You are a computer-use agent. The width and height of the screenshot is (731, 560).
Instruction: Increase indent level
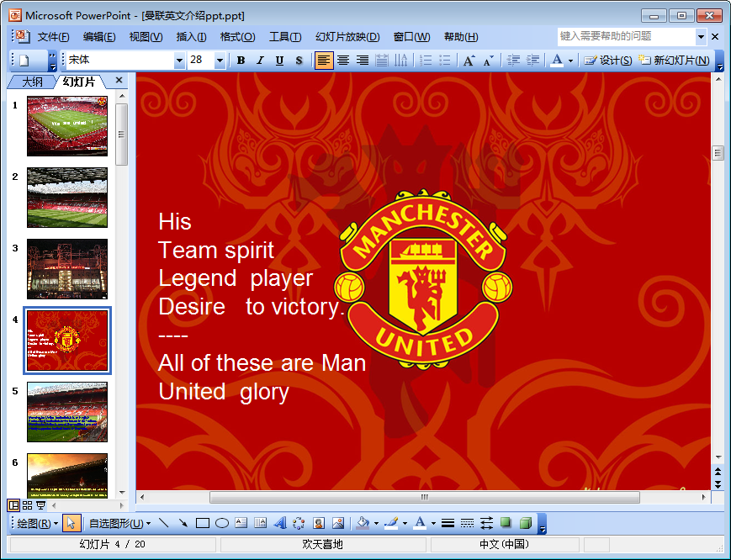coord(532,60)
